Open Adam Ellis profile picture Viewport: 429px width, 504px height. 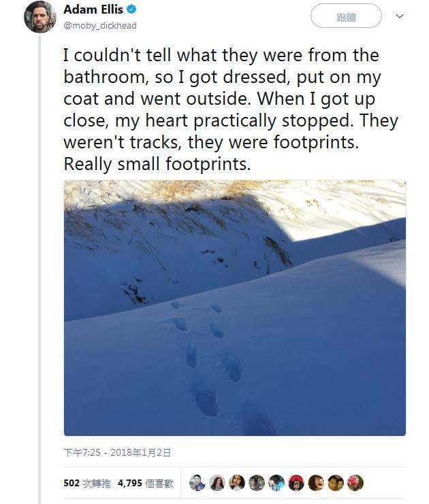(40, 17)
